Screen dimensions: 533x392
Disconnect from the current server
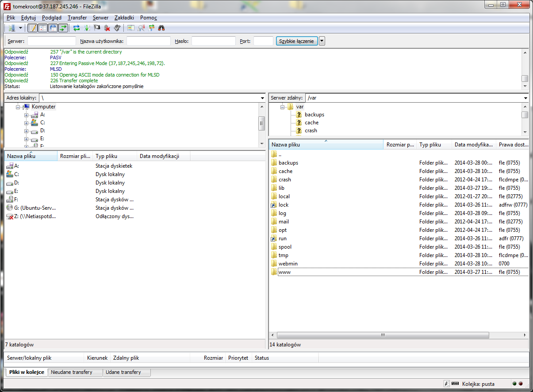pyautogui.click(x=107, y=28)
